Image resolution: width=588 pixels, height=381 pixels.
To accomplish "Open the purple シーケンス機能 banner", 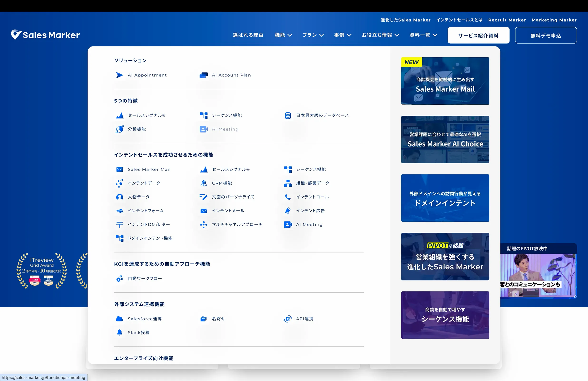I will (x=445, y=315).
